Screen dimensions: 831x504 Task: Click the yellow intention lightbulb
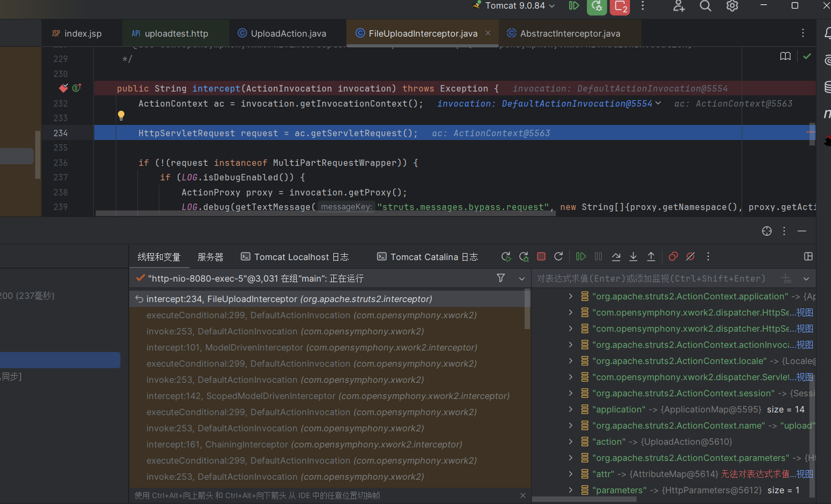121,115
